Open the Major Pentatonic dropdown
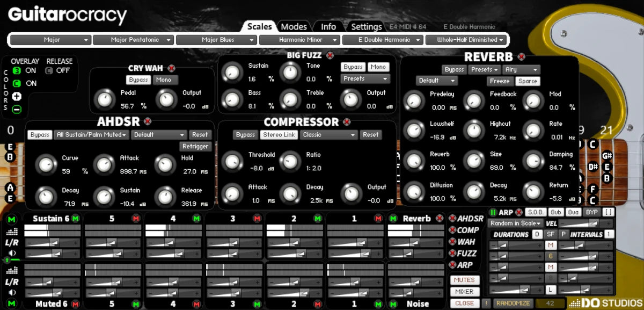644x310 pixels. (x=134, y=40)
